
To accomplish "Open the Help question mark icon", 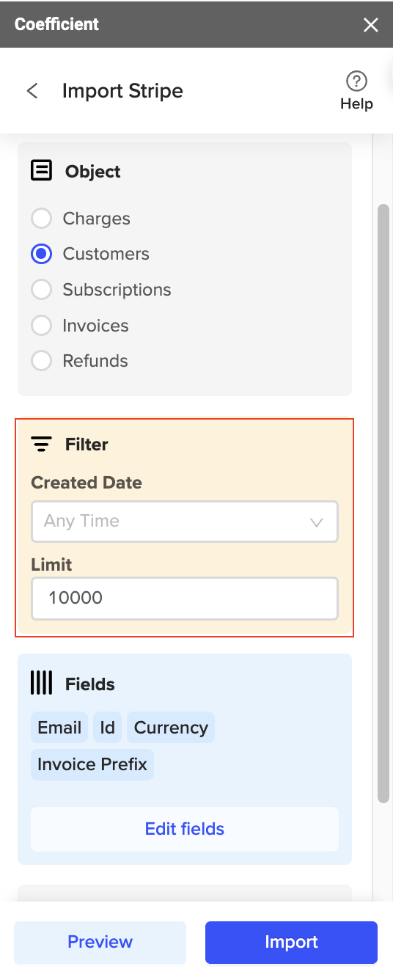I will (356, 81).
